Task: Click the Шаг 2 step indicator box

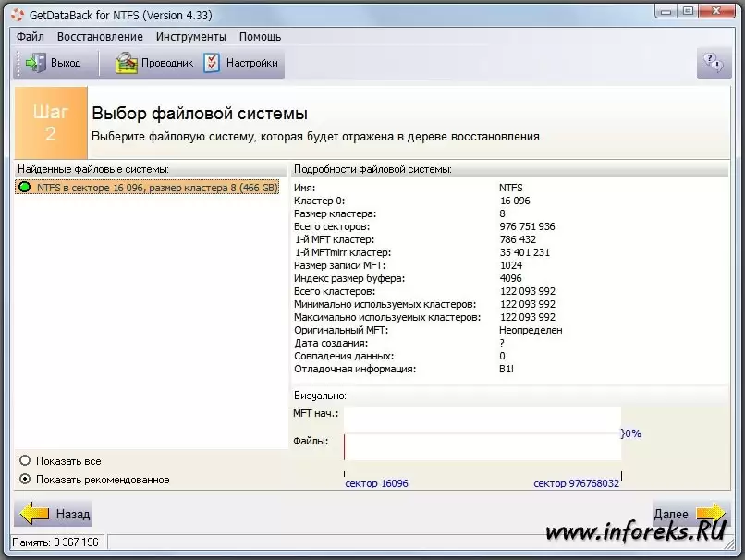Action: tap(51, 123)
